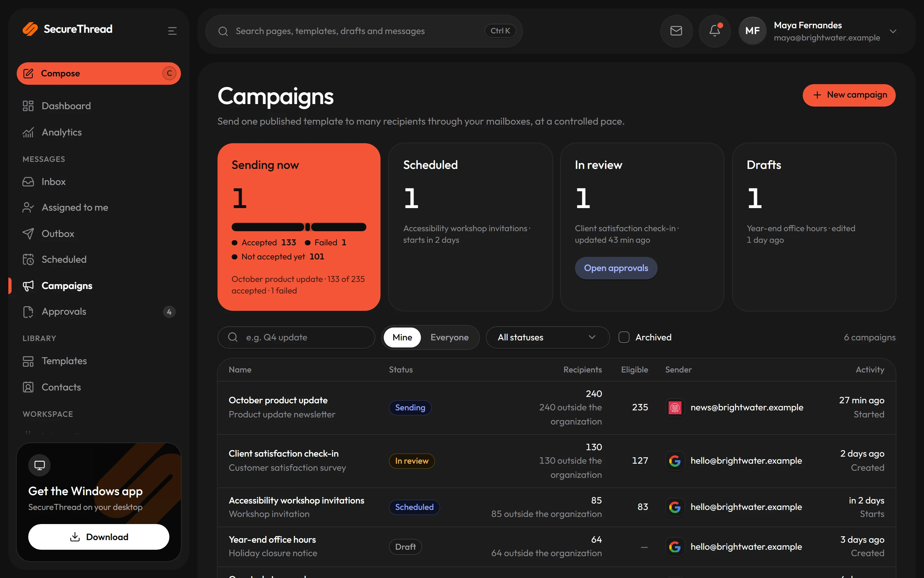Viewport: 924px width, 578px height.
Task: Open Client satisfaction check-in campaign row
Action: (x=556, y=461)
